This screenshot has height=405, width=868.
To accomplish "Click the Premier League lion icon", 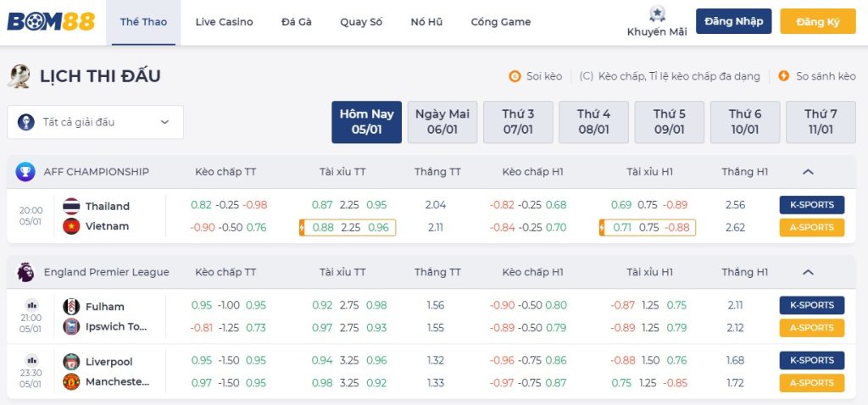I will (25, 272).
